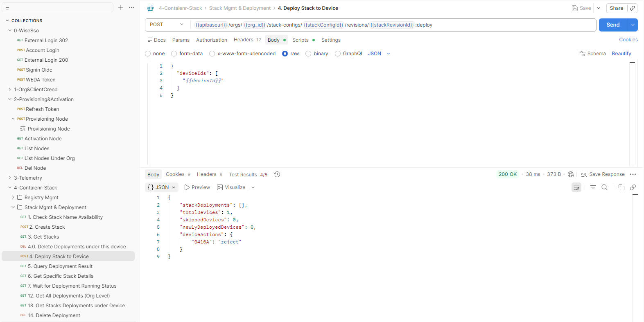The height and width of the screenshot is (322, 644).
Task: Open the Visualize response view
Action: coord(231,187)
